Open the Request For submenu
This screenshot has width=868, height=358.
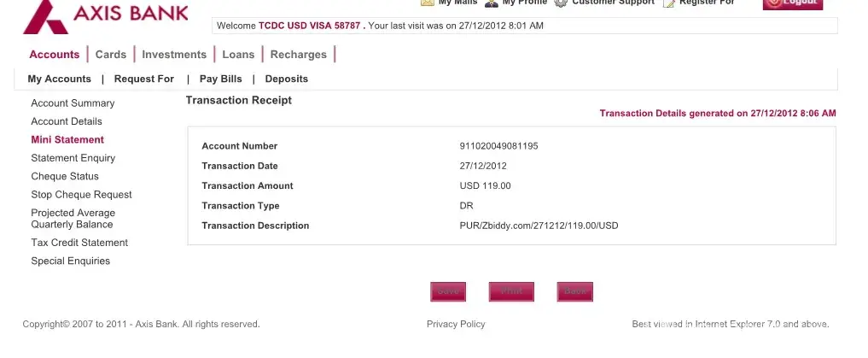pyautogui.click(x=144, y=79)
